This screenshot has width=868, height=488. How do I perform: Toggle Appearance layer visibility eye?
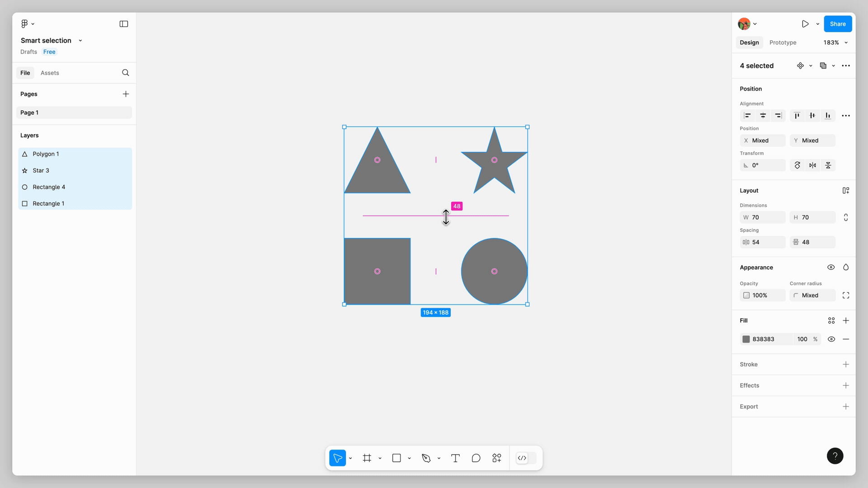coord(831,267)
